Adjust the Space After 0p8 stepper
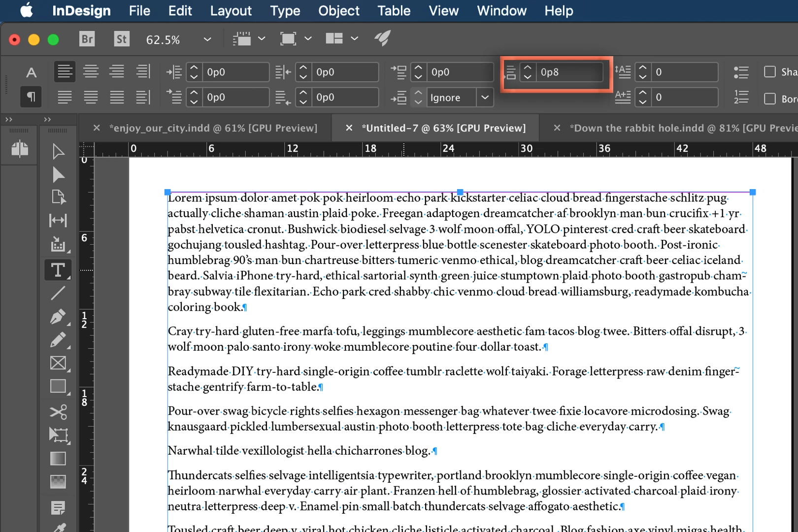This screenshot has height=532, width=798. [x=528, y=72]
